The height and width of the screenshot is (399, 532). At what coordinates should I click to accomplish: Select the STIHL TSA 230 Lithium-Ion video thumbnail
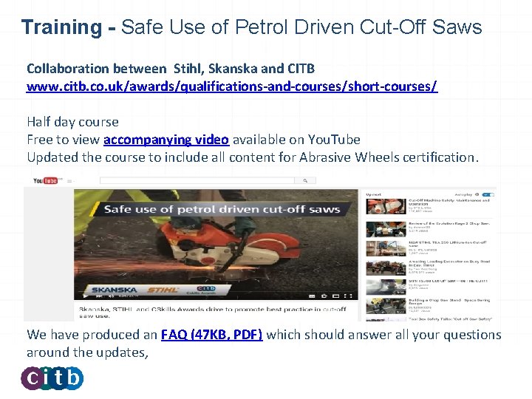click(x=386, y=249)
